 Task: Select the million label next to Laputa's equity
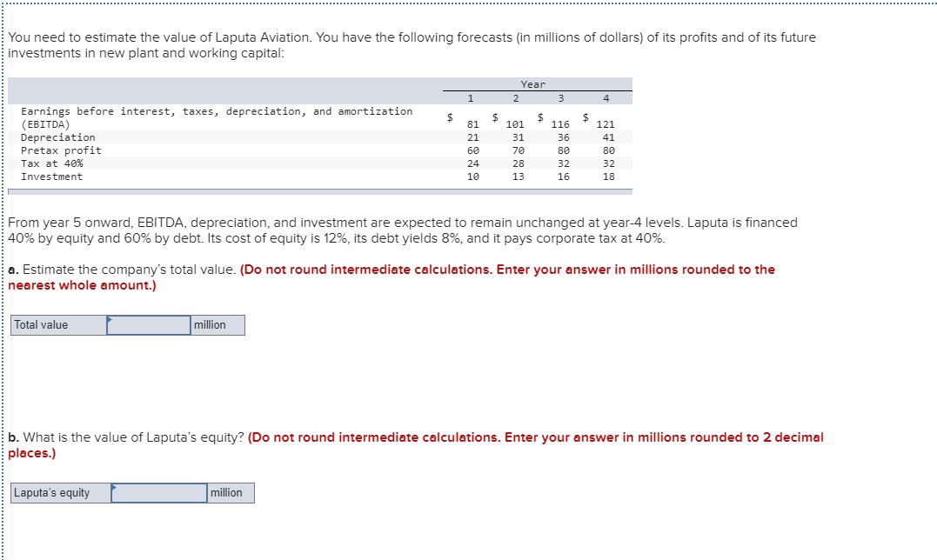227,492
